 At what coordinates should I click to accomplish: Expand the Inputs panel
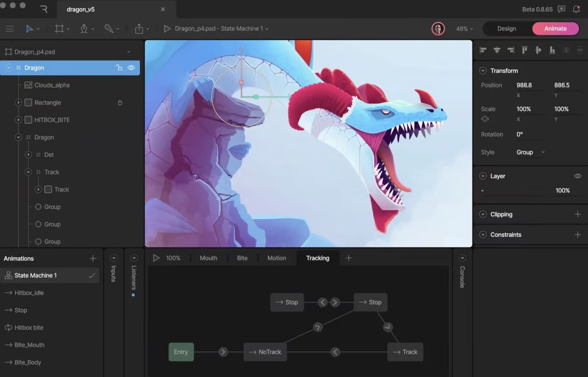pos(114,258)
